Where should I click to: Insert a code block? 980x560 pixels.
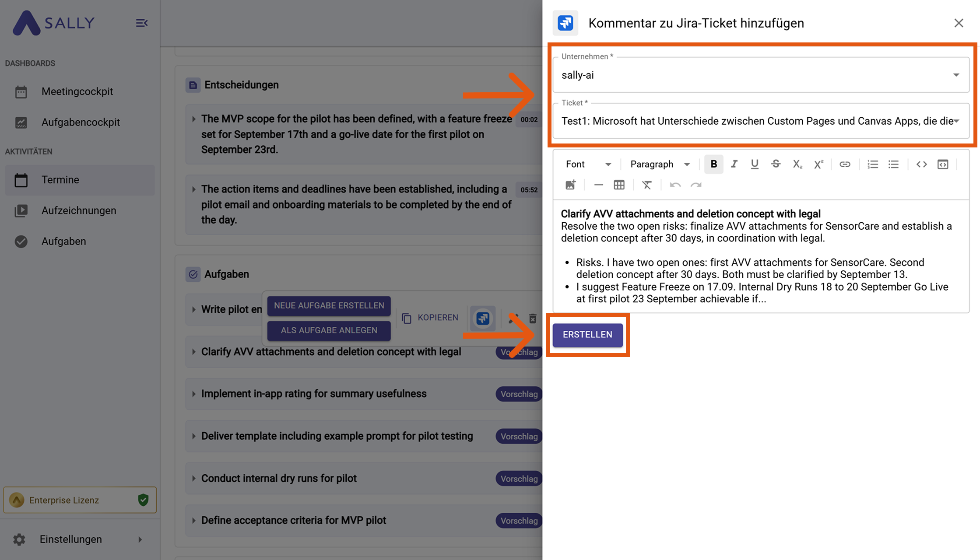tap(943, 164)
